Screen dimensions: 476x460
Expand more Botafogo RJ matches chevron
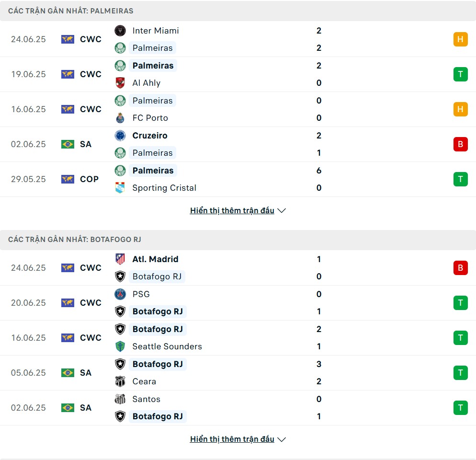pyautogui.click(x=282, y=439)
